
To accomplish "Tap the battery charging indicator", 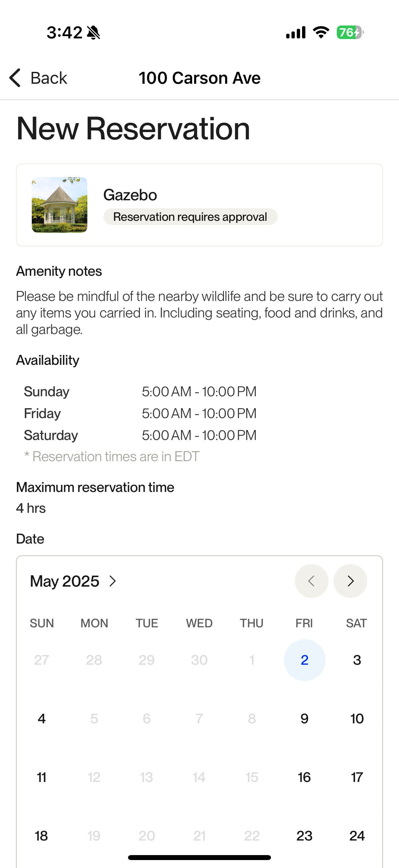I will pos(350,32).
